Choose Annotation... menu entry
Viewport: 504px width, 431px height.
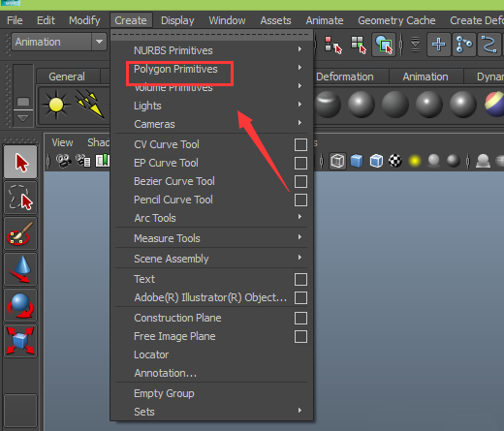[x=211, y=373]
